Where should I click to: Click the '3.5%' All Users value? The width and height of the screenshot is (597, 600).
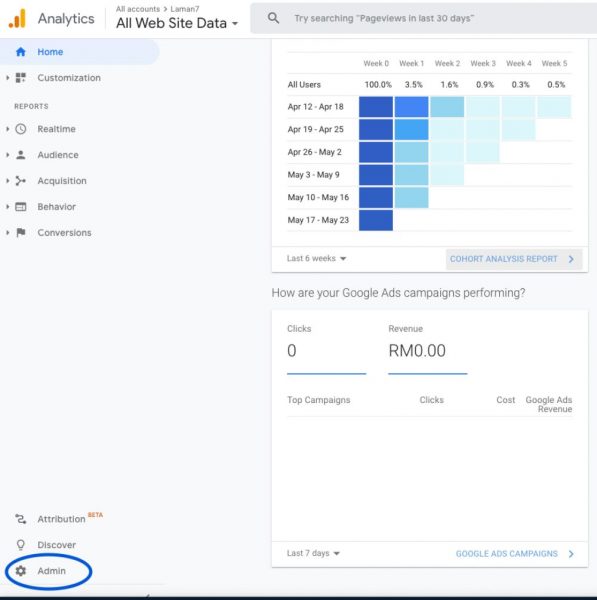(414, 85)
